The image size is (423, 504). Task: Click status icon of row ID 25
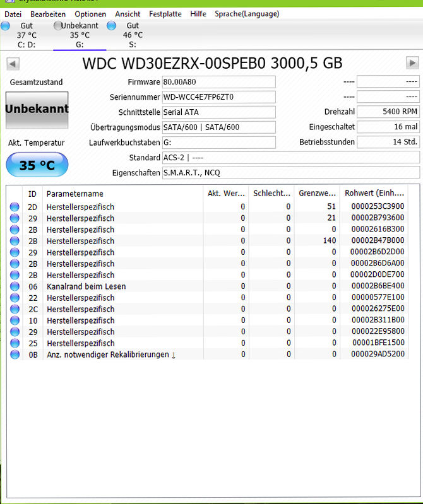pos(15,343)
